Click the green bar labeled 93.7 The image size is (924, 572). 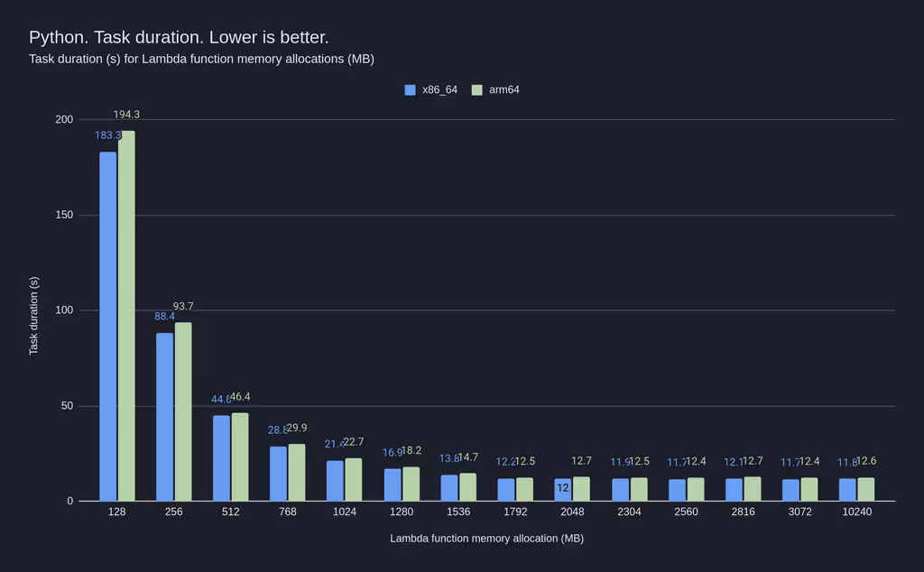pos(182,411)
